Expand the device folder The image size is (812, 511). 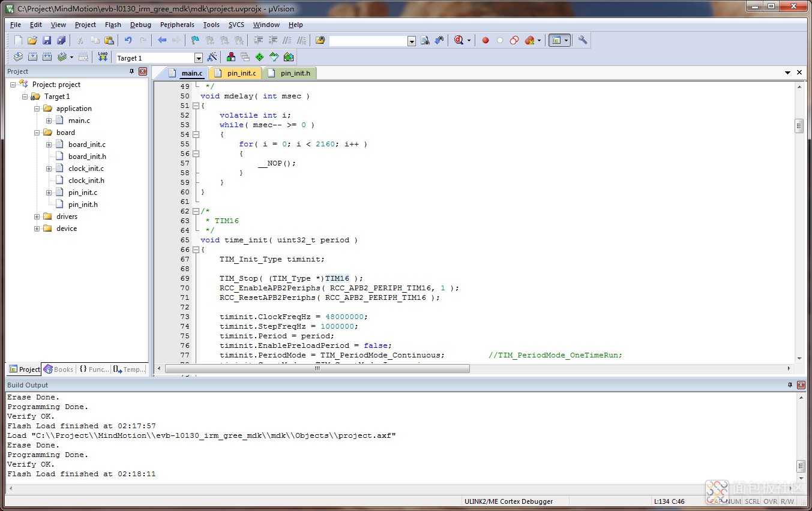[x=37, y=229]
